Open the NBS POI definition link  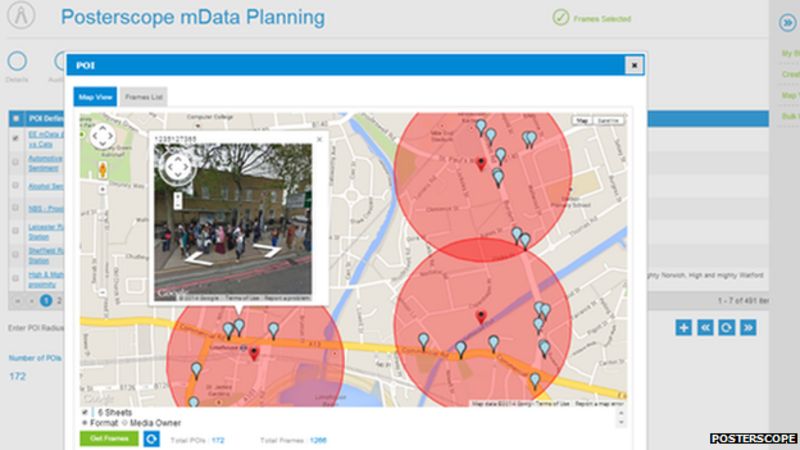click(46, 209)
